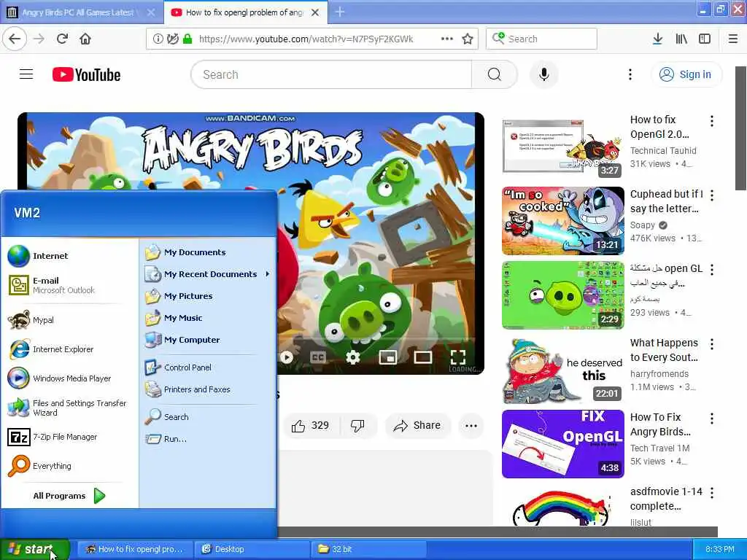Launch 7-Zip File Manager
This screenshot has width=747, height=560.
(69, 437)
